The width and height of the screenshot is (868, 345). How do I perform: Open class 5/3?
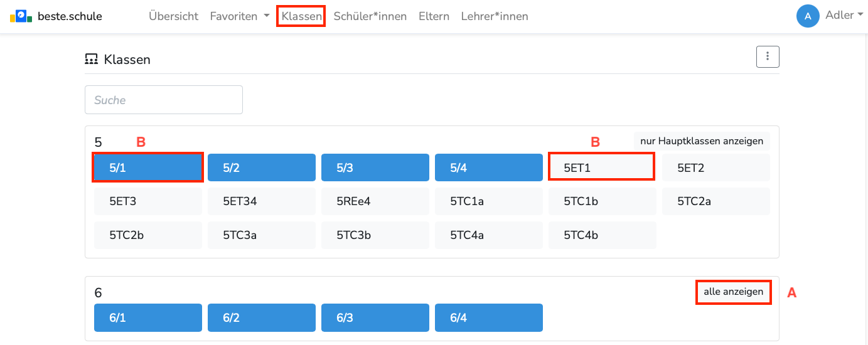coord(375,167)
